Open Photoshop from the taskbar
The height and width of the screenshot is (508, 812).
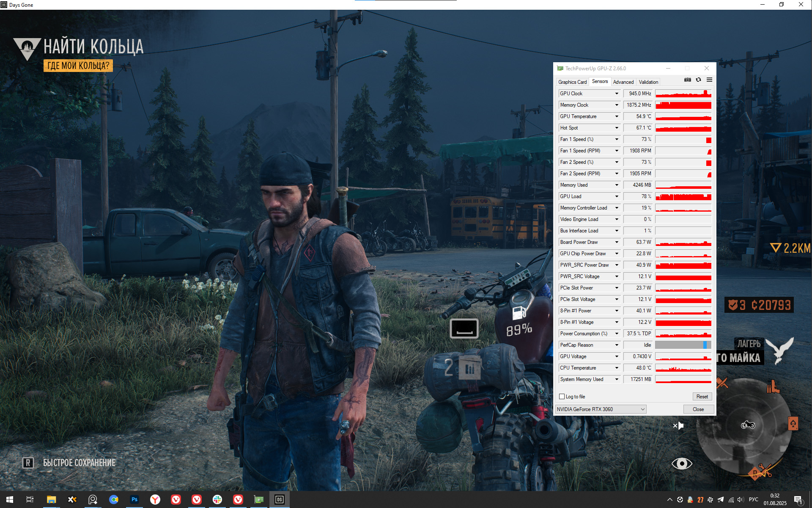point(134,500)
